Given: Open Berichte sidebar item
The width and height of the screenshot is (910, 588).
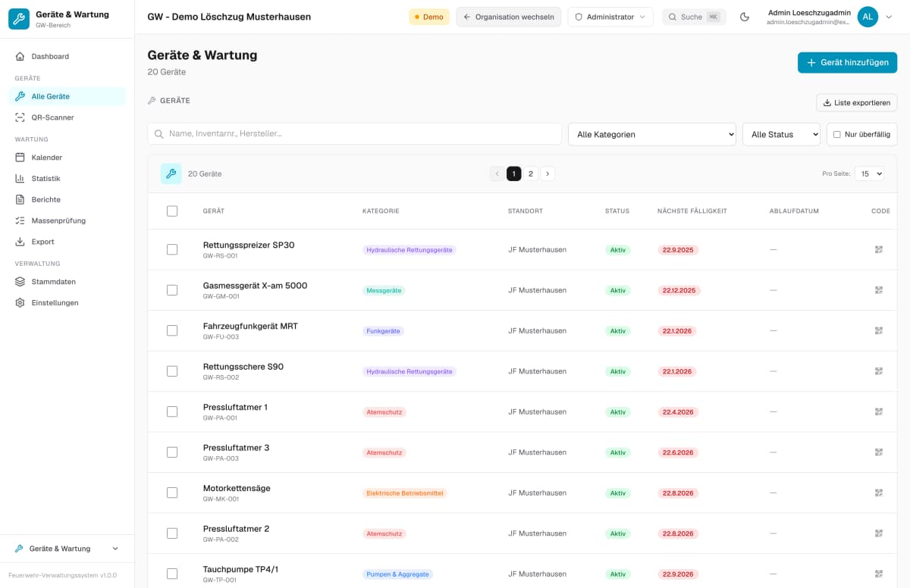Looking at the screenshot, I should (67, 199).
